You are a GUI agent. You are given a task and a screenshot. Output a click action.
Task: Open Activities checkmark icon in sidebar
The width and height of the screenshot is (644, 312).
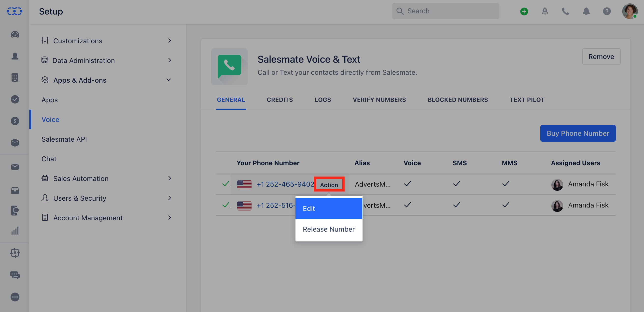tap(15, 99)
